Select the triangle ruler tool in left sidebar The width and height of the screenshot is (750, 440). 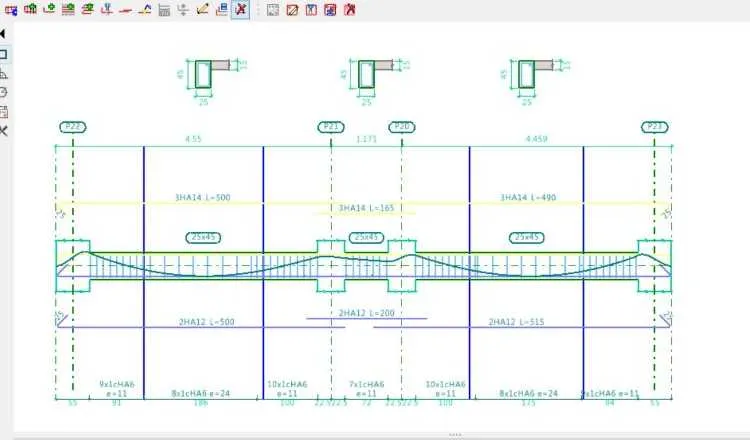[x=3, y=73]
